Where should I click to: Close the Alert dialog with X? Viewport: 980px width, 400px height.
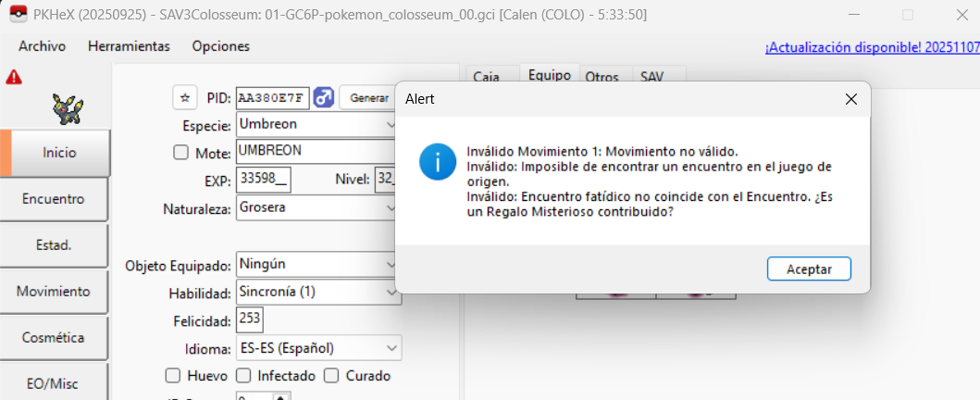[850, 99]
